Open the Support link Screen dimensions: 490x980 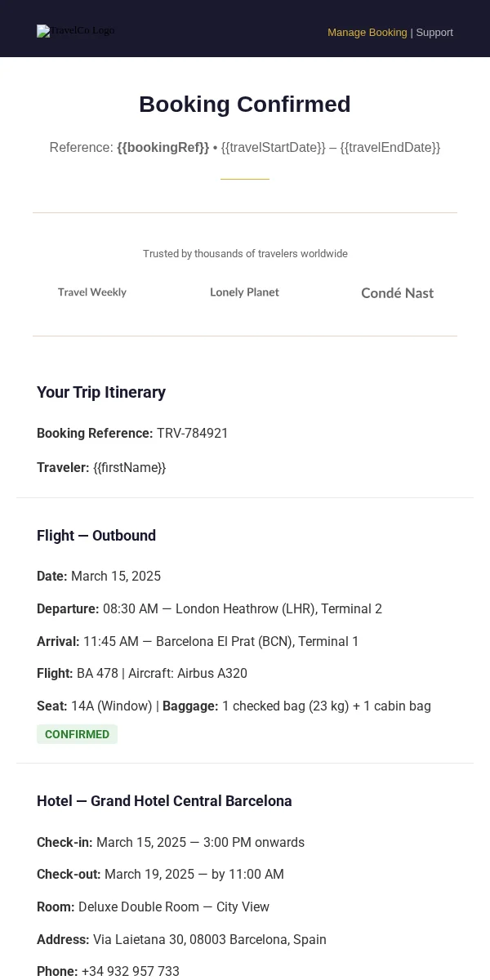(434, 33)
